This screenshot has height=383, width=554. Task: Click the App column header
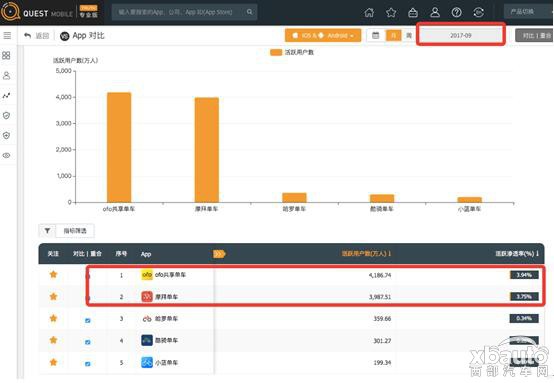(146, 254)
